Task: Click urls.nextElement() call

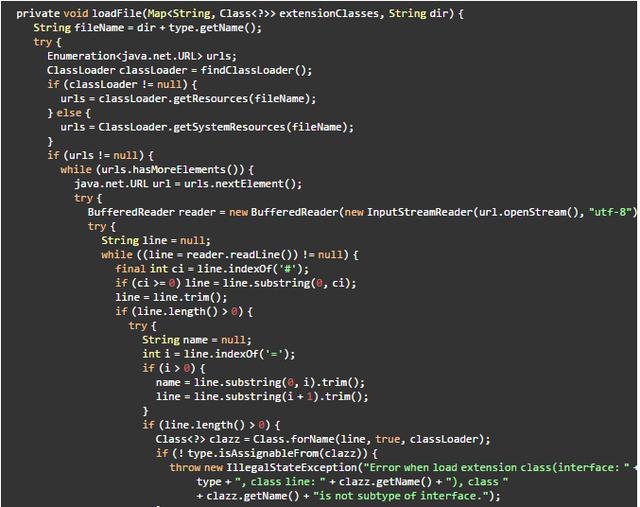Action: click(x=240, y=184)
